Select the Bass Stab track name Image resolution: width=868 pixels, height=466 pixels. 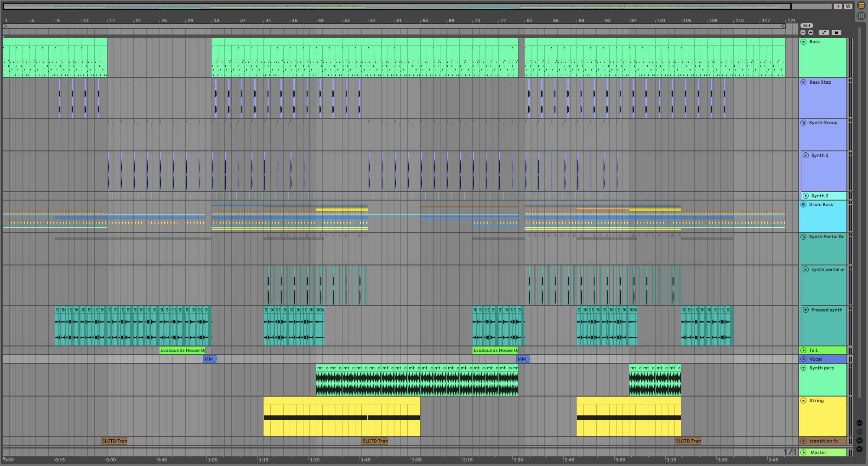(x=820, y=82)
